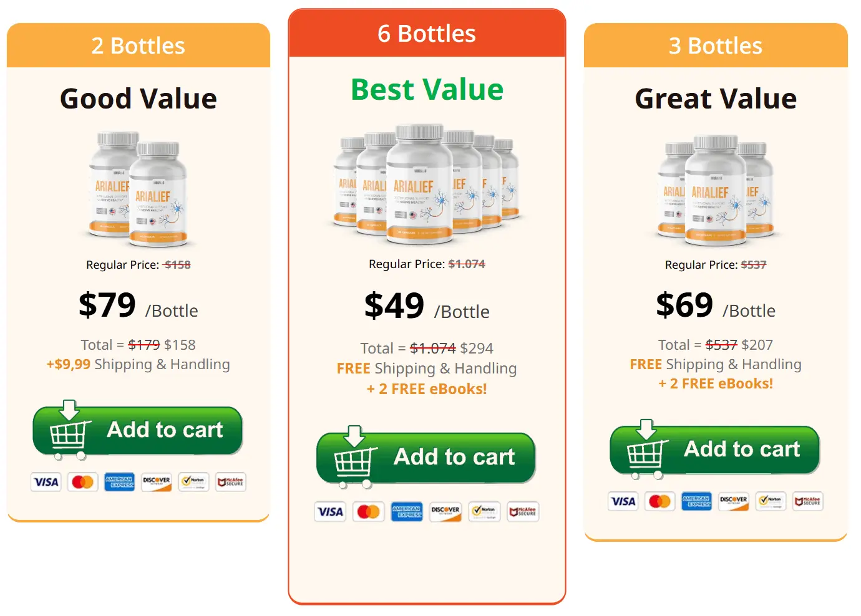Select the Discover card icon under the 2 Bottles plan
Viewport: 861px width, 616px height.
pyautogui.click(x=157, y=482)
